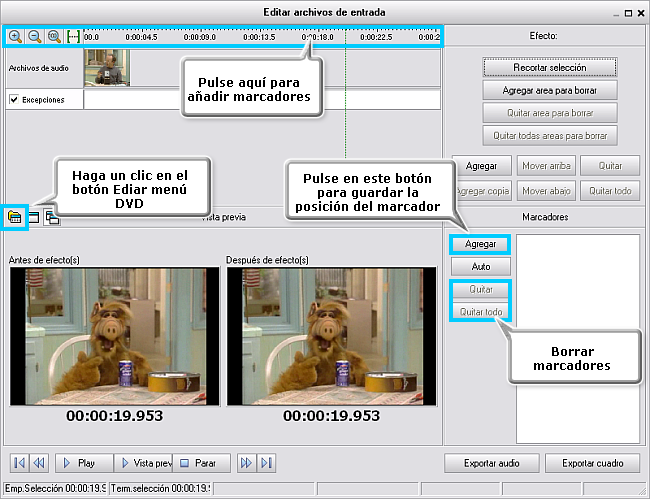Screen dimensions: 650x499
Task: Click the green zoom-to-selection bracket icon
Action: tap(73, 36)
